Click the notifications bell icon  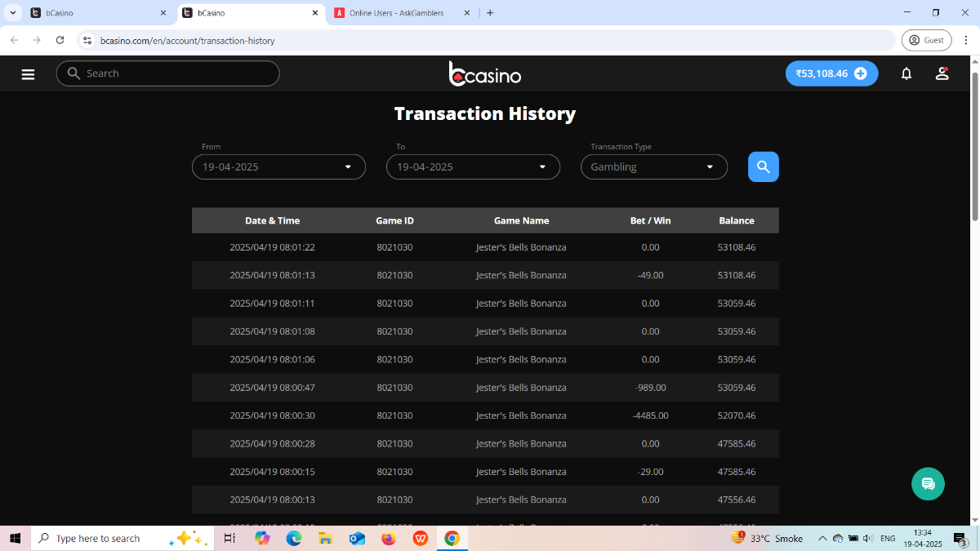coord(906,73)
